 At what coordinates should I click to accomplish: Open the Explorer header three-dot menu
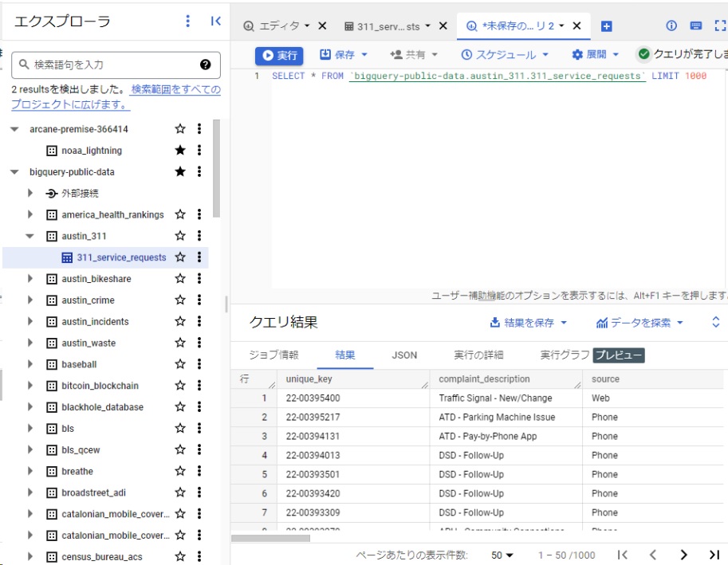coord(187,22)
